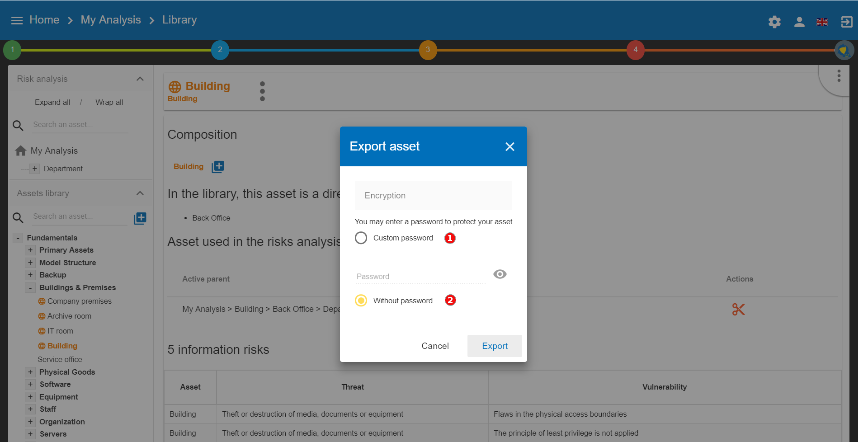Open the three-dot menu next to Building title
The width and height of the screenshot is (868, 442).
tap(262, 91)
